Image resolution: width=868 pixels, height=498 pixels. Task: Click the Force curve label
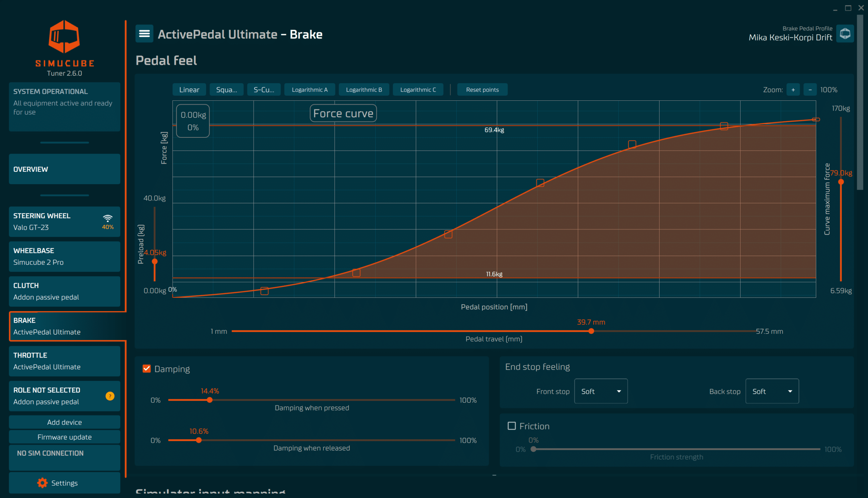click(x=343, y=113)
